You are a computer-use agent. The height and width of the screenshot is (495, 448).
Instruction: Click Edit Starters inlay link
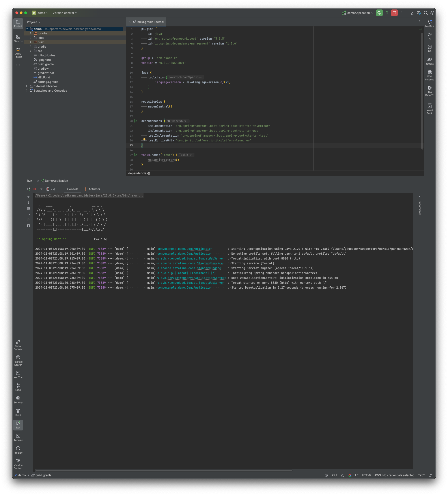point(177,121)
